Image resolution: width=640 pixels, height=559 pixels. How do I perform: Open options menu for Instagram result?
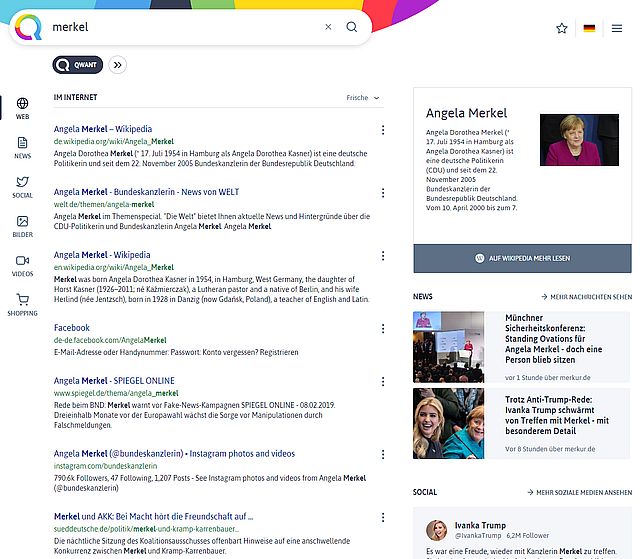click(383, 454)
